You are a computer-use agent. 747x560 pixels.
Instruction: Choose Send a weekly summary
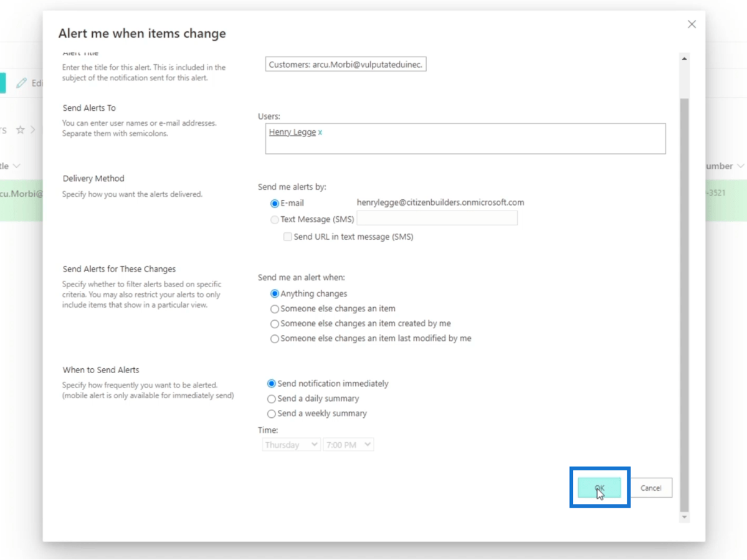271,414
